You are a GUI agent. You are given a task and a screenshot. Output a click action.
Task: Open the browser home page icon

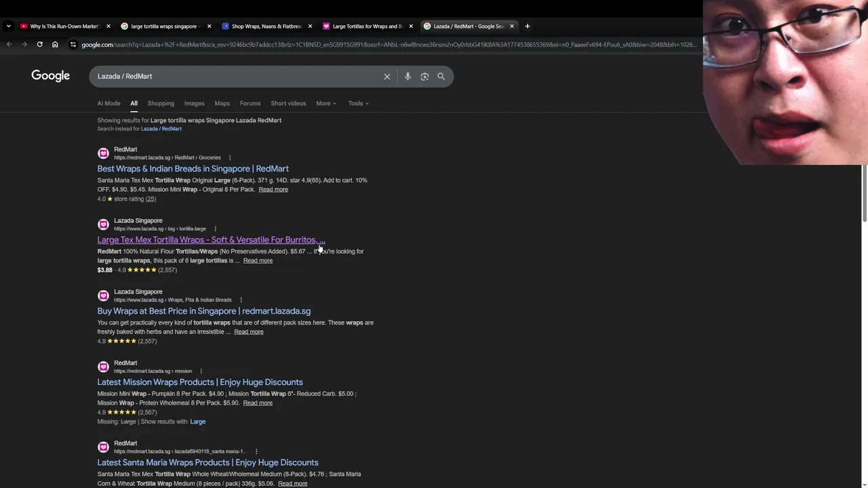[x=55, y=45]
